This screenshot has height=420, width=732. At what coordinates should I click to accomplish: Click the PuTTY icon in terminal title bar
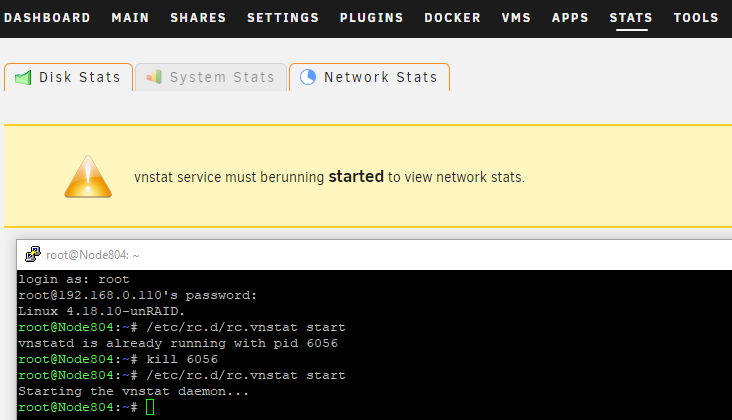tap(33, 254)
